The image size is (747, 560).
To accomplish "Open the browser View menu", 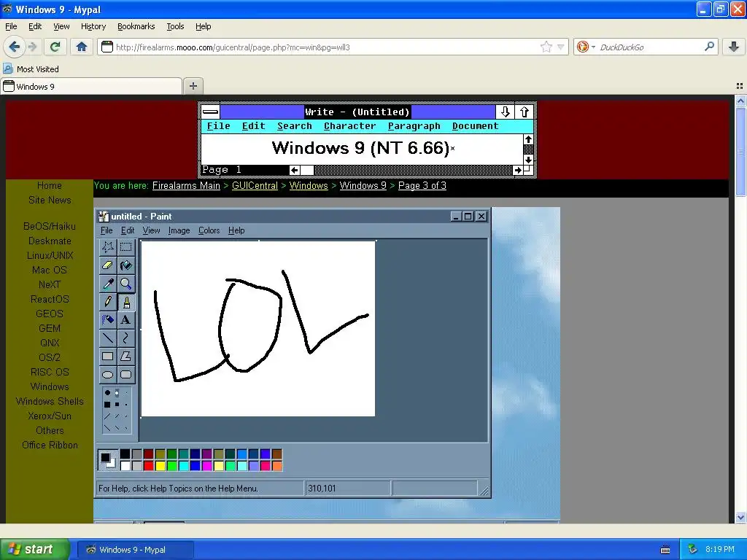I will coord(61,26).
